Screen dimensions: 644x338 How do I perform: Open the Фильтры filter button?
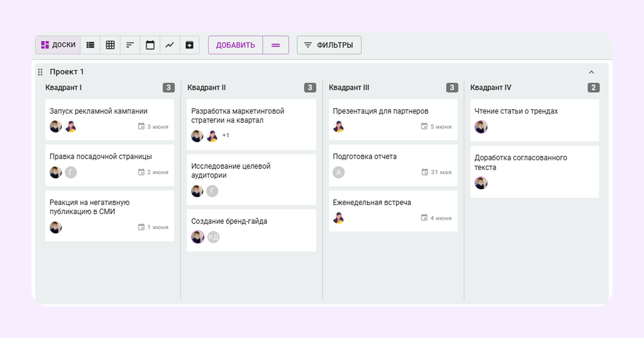(329, 45)
